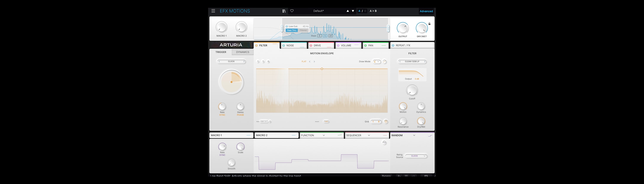Click the waveform icon above the Random graph

pos(384,142)
